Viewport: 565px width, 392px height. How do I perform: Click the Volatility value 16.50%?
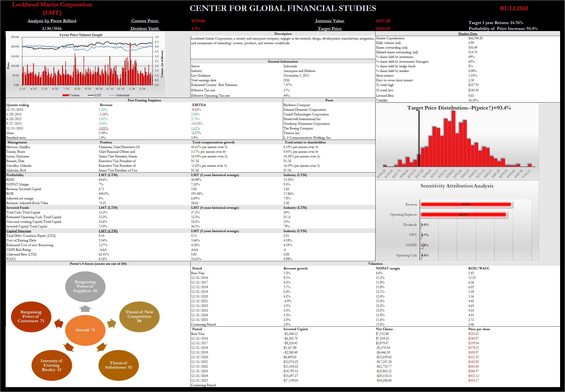tap(473, 100)
